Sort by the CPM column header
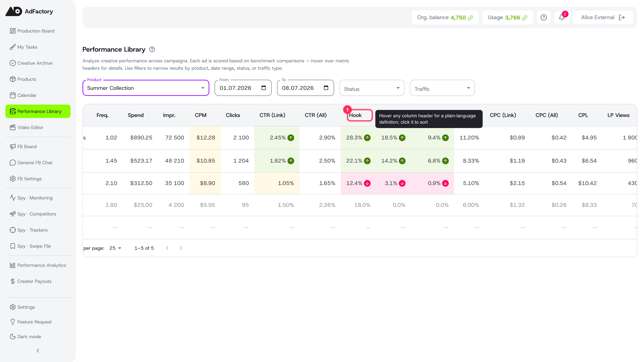Image resolution: width=644 pixels, height=362 pixels. pos(201,115)
